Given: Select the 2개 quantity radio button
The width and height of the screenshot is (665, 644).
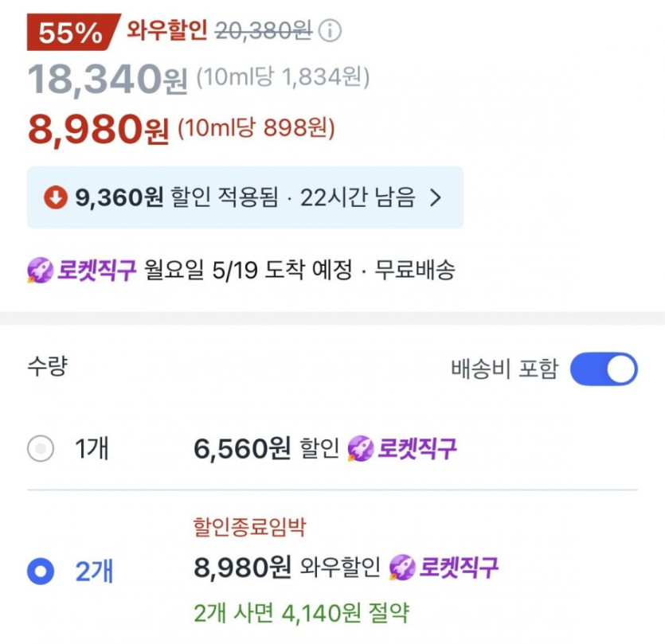Looking at the screenshot, I should pos(40,571).
